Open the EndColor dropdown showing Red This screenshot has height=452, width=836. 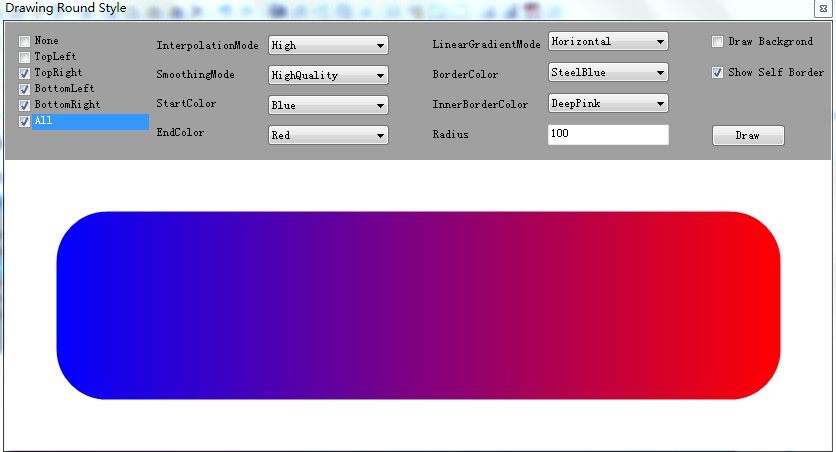coord(328,135)
